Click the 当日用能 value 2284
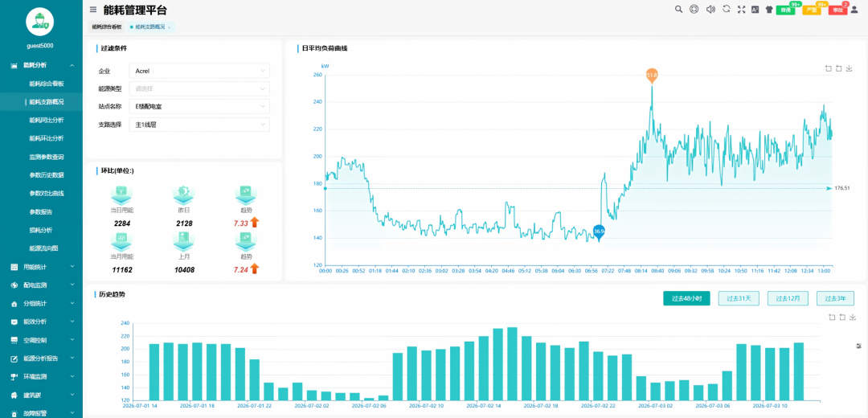 [x=122, y=223]
